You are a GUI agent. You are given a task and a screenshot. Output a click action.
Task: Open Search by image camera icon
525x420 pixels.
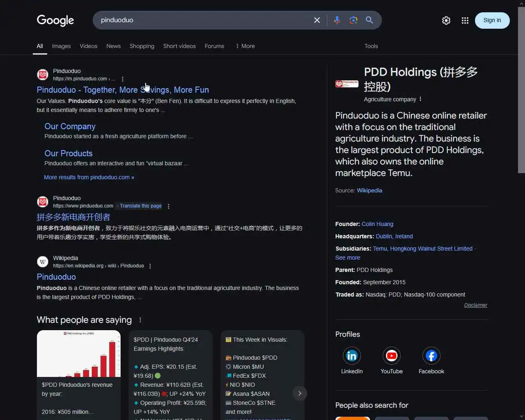pos(353,20)
